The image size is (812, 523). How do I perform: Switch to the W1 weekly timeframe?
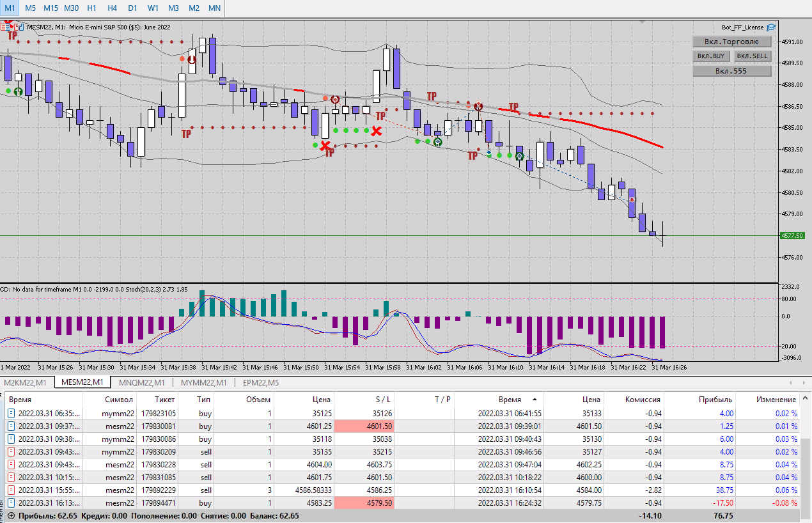pos(153,8)
